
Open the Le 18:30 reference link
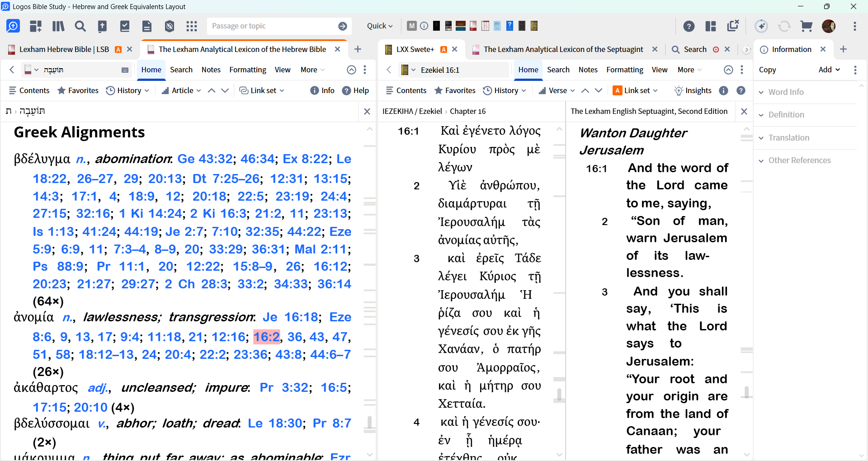[x=275, y=423]
